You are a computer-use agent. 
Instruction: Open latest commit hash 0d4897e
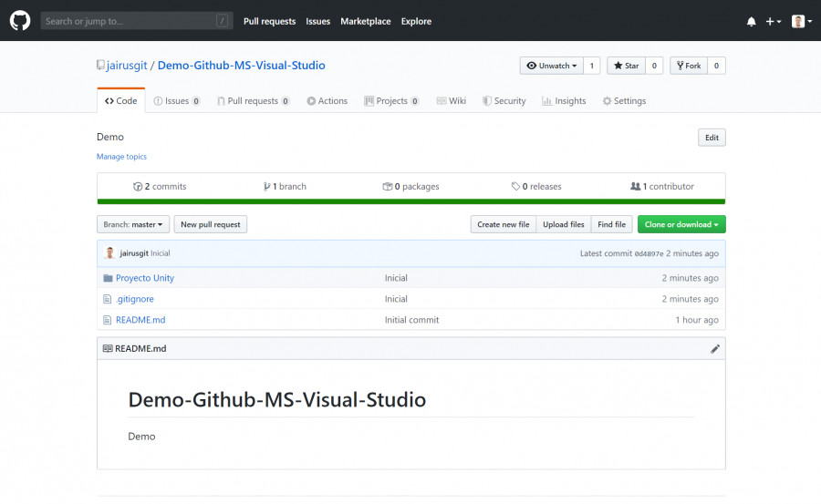649,254
